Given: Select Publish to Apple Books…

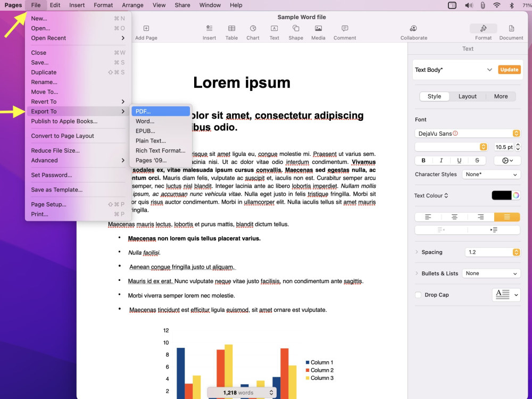Looking at the screenshot, I should click(x=78, y=121).
